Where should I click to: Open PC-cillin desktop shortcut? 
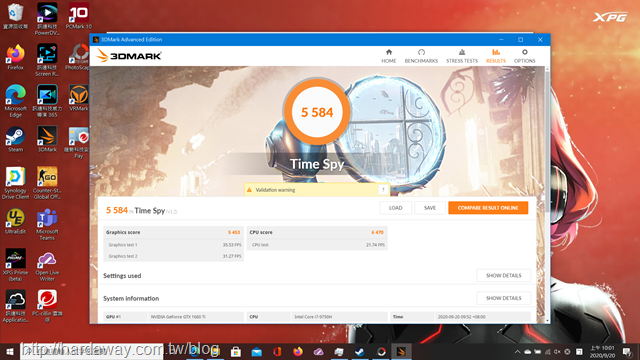tap(47, 306)
